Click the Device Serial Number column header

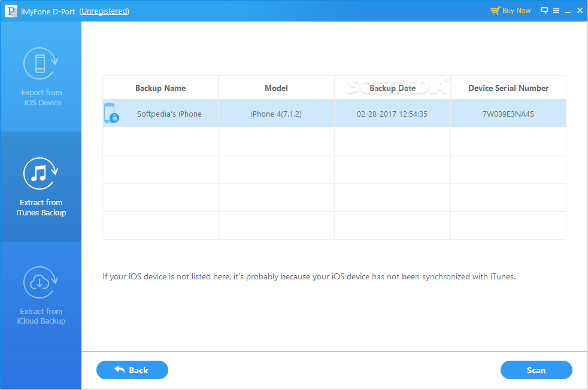tap(508, 88)
